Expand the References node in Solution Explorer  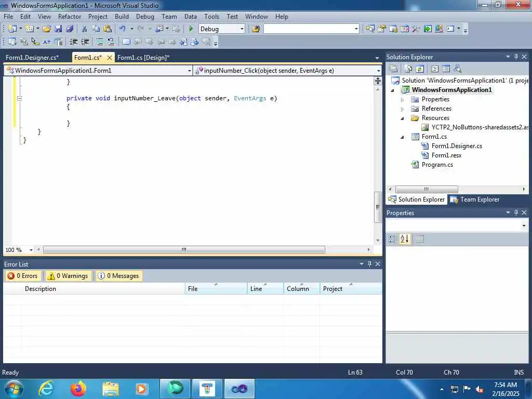[403, 109]
